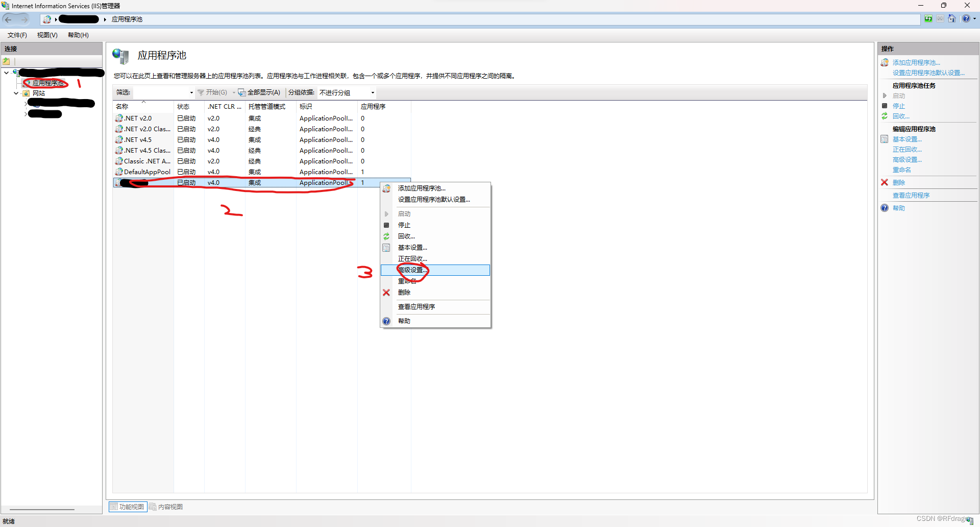The height and width of the screenshot is (527, 980).
Task: Switch to the 内容视图 tab
Action: click(x=166, y=507)
